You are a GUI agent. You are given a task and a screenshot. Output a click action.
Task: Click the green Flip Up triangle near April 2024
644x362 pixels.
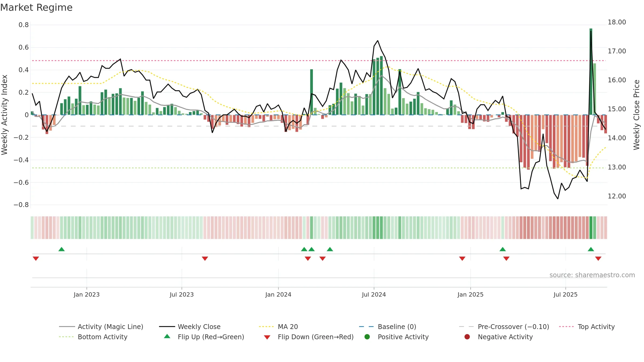(x=330, y=249)
